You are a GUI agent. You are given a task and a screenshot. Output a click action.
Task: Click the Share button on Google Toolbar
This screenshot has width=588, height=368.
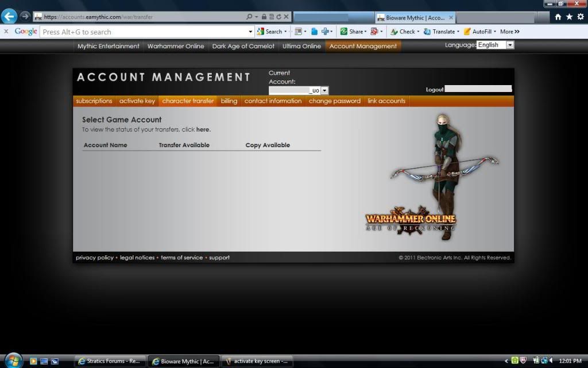353,32
